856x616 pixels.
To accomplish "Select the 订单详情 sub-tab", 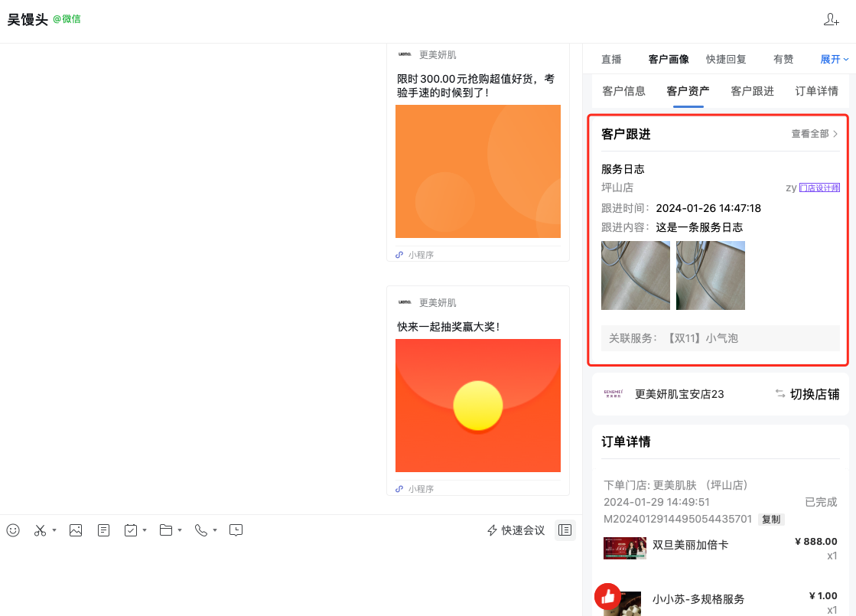I will click(817, 91).
